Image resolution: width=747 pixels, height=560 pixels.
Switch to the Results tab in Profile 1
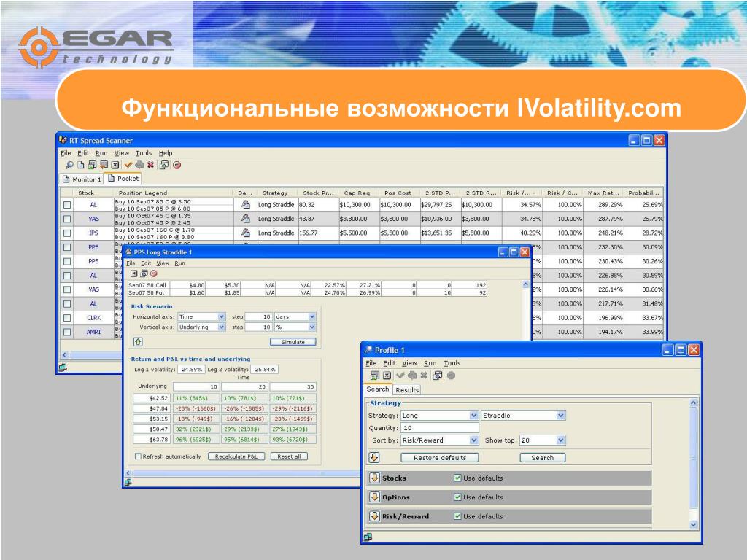407,389
